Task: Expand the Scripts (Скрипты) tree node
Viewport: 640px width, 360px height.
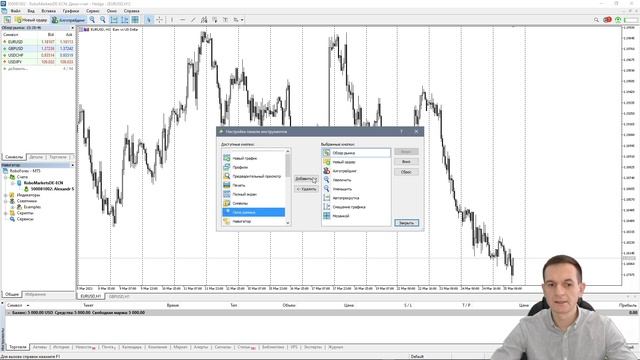Action: 6,213
